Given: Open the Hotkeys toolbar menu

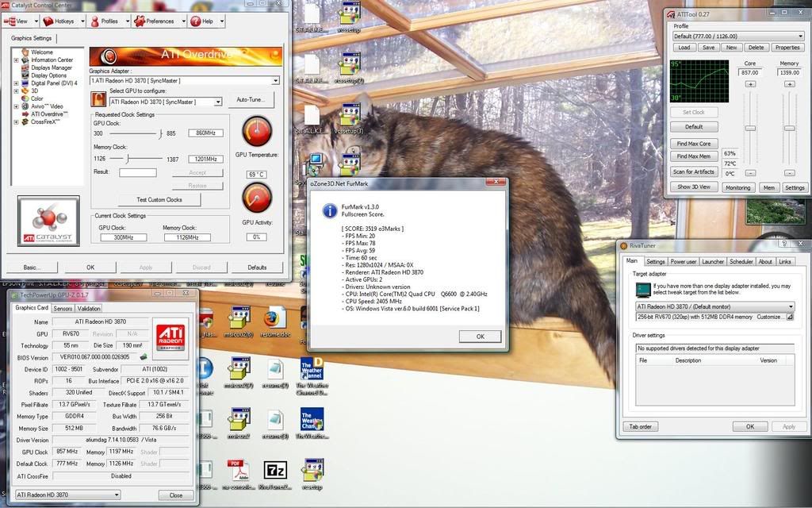Looking at the screenshot, I should (59, 21).
